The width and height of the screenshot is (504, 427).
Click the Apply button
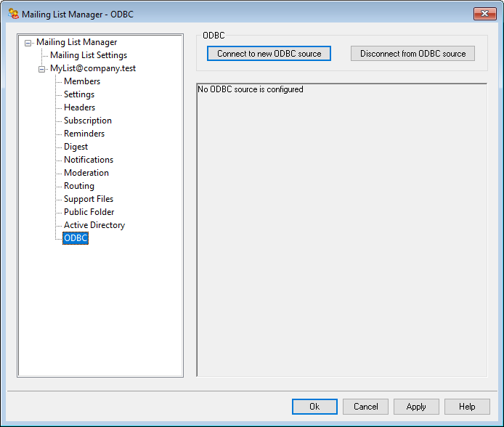(416, 407)
